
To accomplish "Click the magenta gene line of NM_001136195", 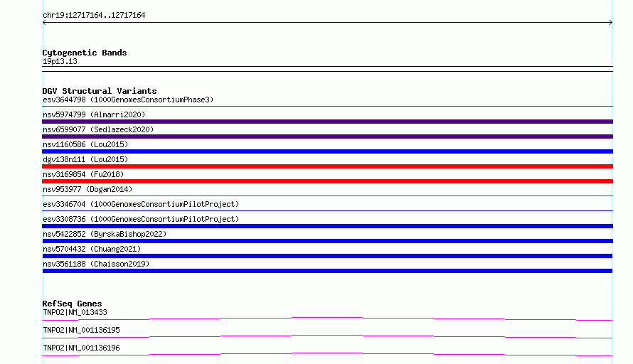I will coord(327,336).
